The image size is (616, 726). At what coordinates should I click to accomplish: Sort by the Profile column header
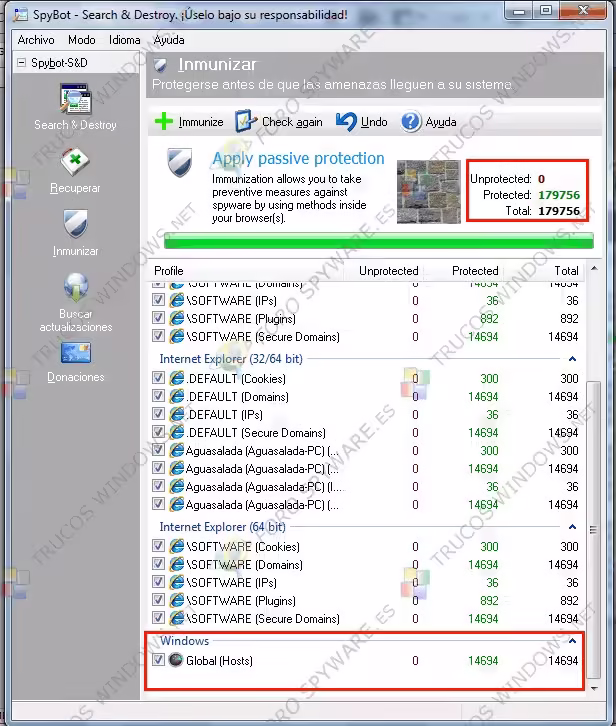(169, 271)
